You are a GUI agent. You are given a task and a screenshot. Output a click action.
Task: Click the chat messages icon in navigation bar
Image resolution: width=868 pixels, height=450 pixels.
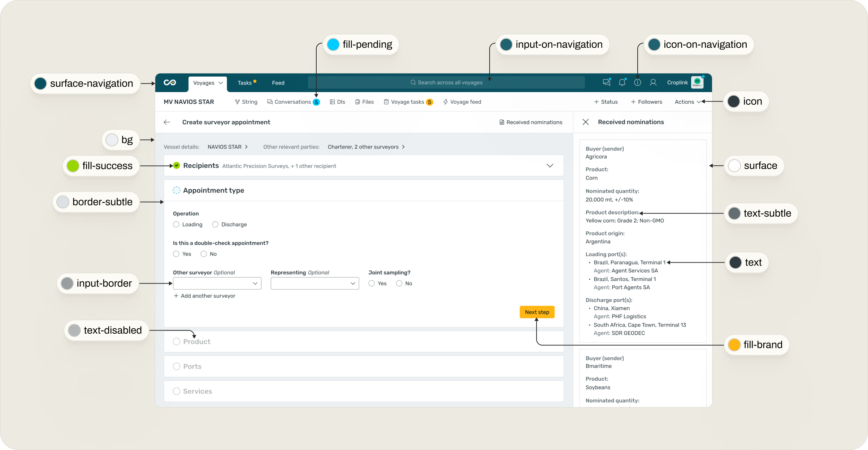[x=606, y=83]
